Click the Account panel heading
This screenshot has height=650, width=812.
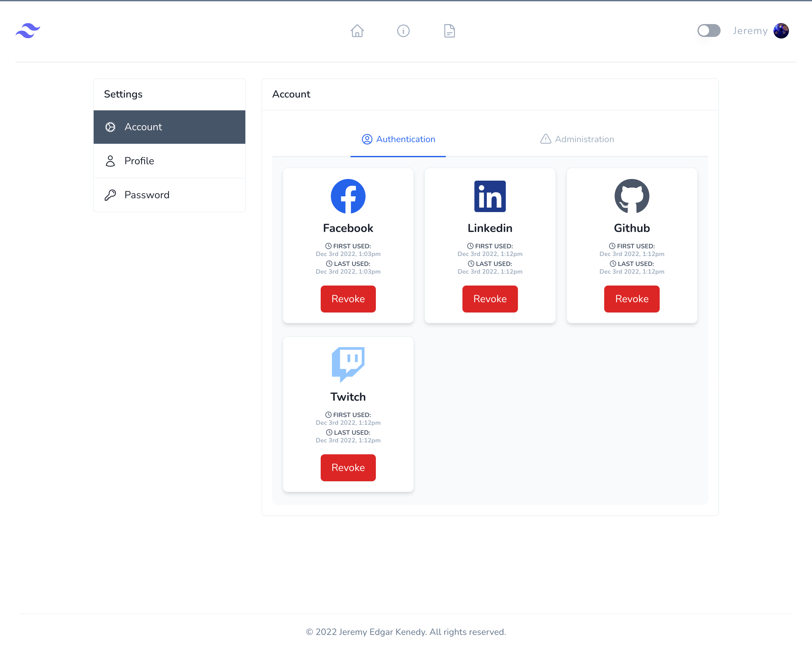[291, 94]
